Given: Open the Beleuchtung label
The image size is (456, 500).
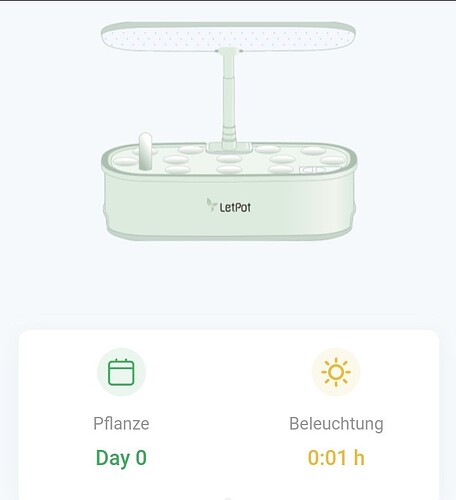Looking at the screenshot, I should pyautogui.click(x=336, y=424).
